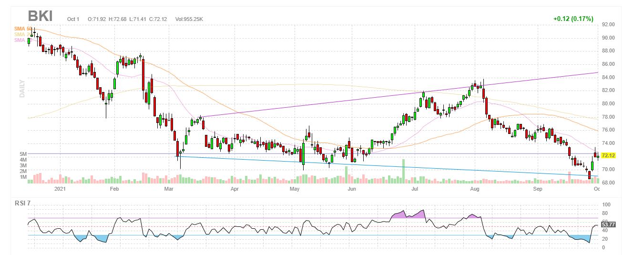Toggle the pink SMA legend label
This screenshot has width=644, height=255.
19,40
